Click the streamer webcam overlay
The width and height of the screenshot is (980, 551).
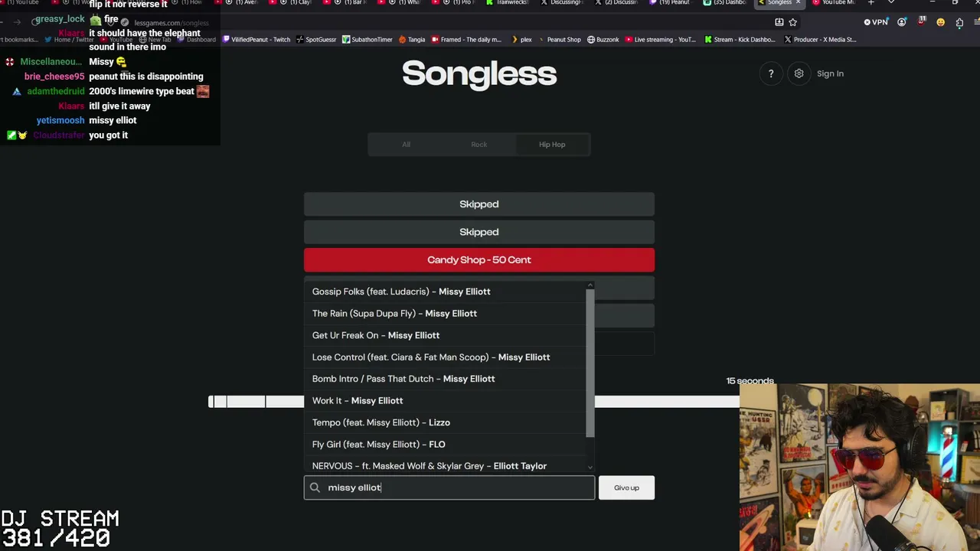tap(860, 468)
